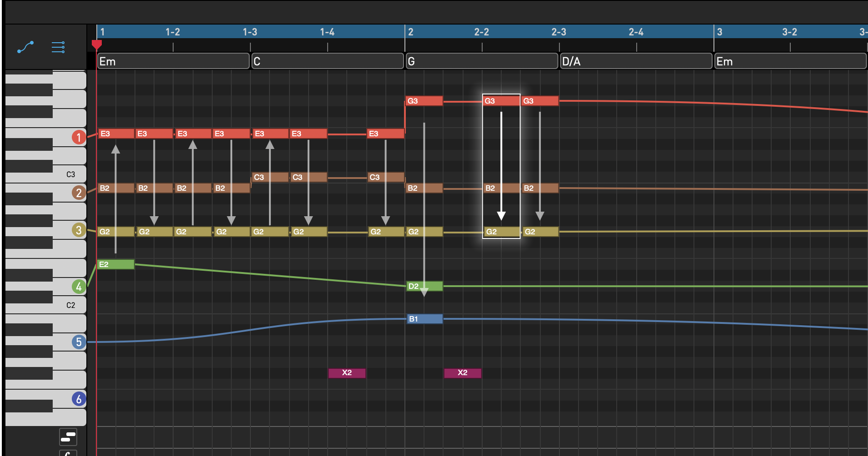Click beat 1-3 on the ruler
Screen dimensions: 868x456
(250, 32)
